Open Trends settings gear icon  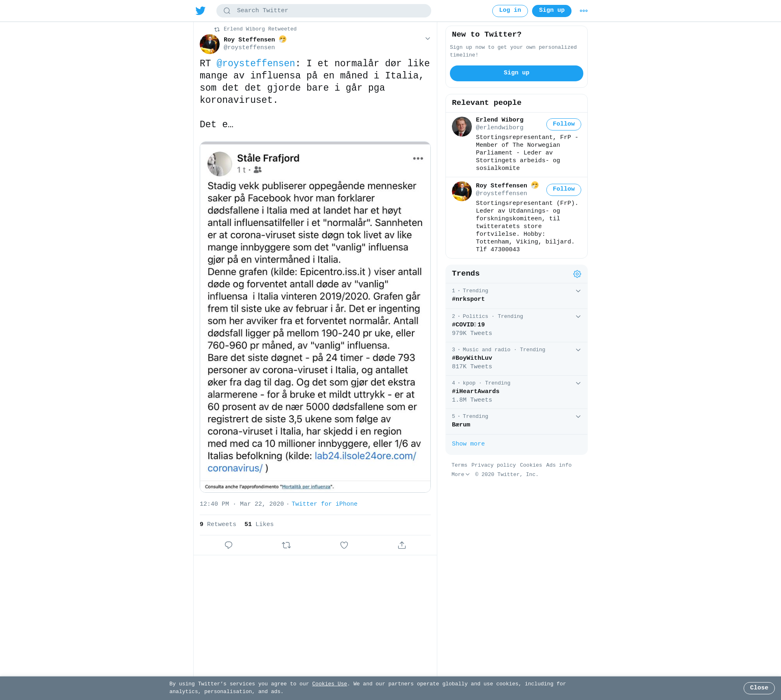click(x=577, y=274)
